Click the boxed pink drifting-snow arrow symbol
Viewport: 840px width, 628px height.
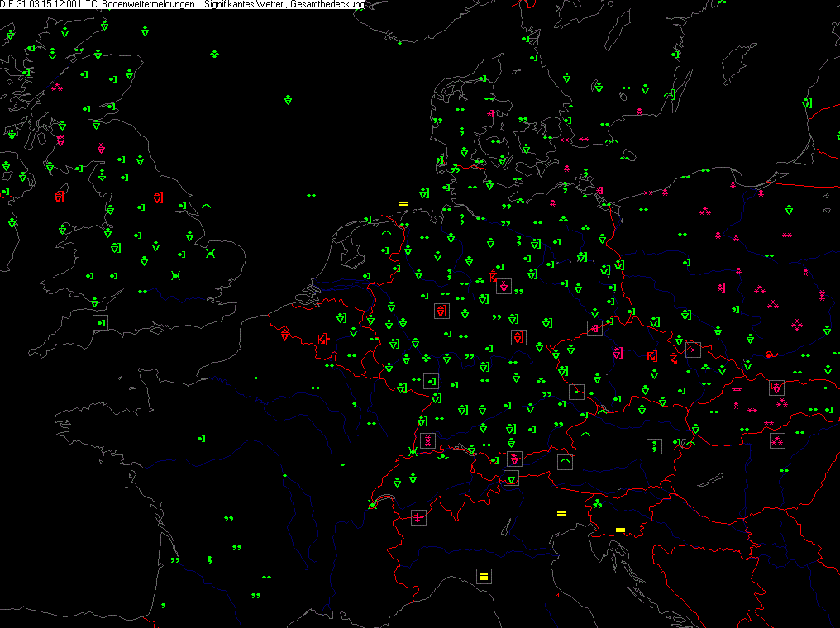418,517
